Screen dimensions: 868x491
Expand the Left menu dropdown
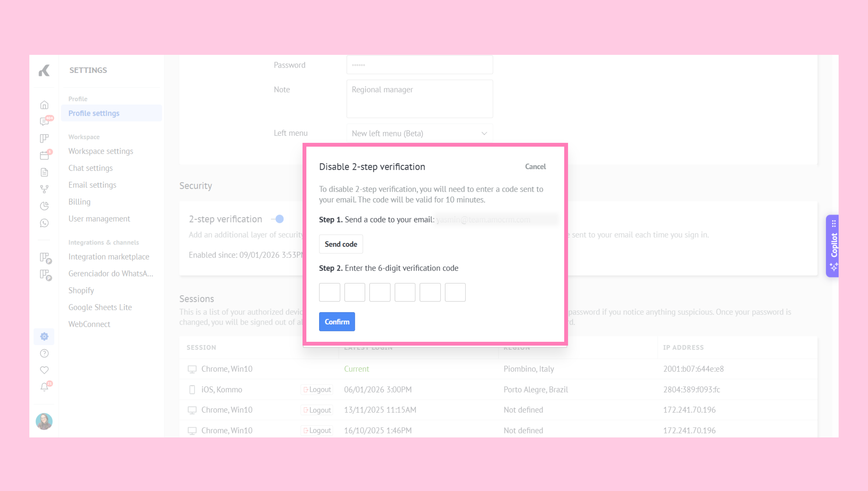tap(420, 134)
